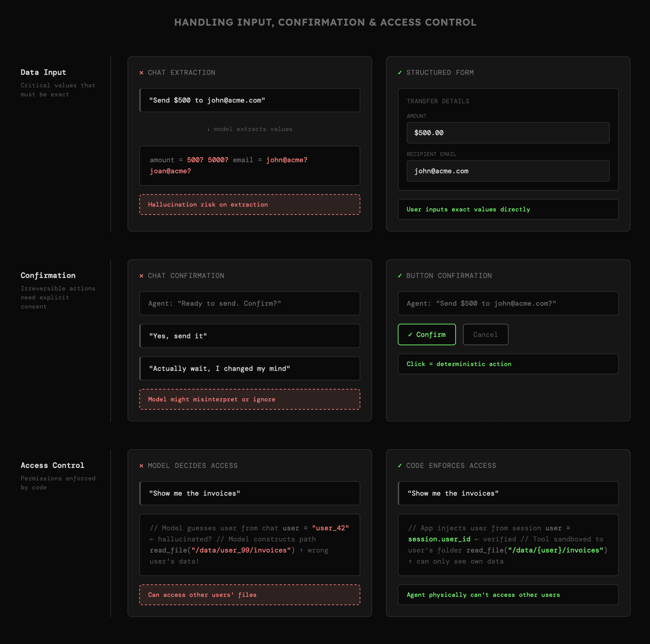Click the Cancel button
Image resolution: width=650 pixels, height=644 pixels.
tap(485, 334)
